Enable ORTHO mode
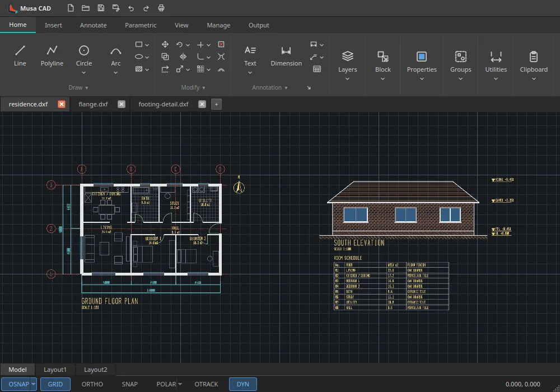Image resolution: width=560 pixels, height=392 pixels. coord(92,384)
